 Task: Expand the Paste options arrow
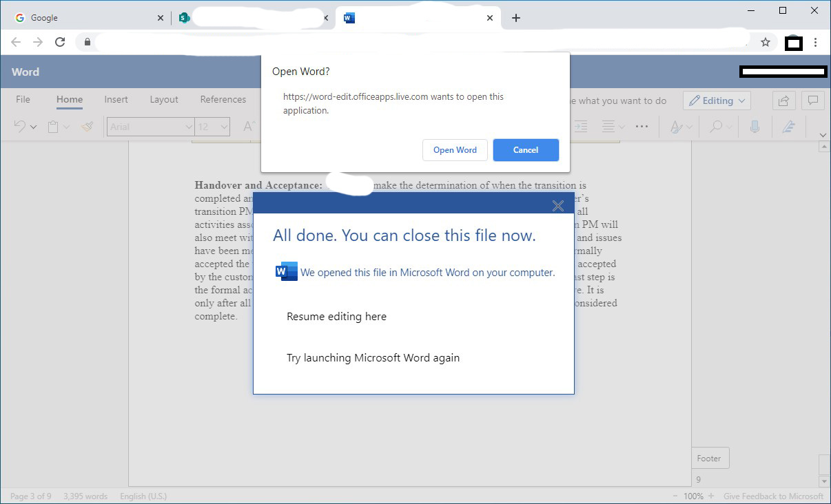(67, 127)
